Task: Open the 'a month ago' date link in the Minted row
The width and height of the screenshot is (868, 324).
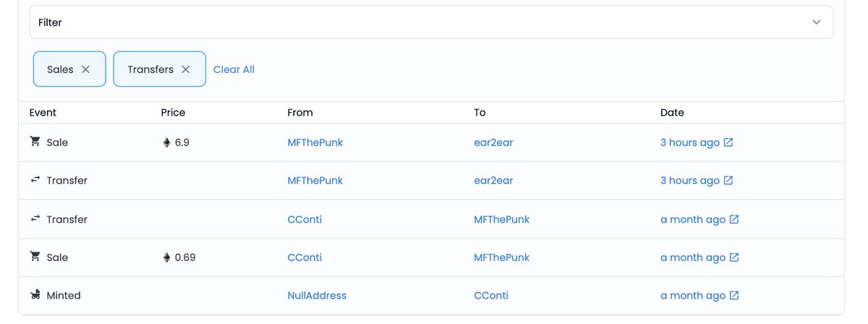Action: (x=693, y=296)
